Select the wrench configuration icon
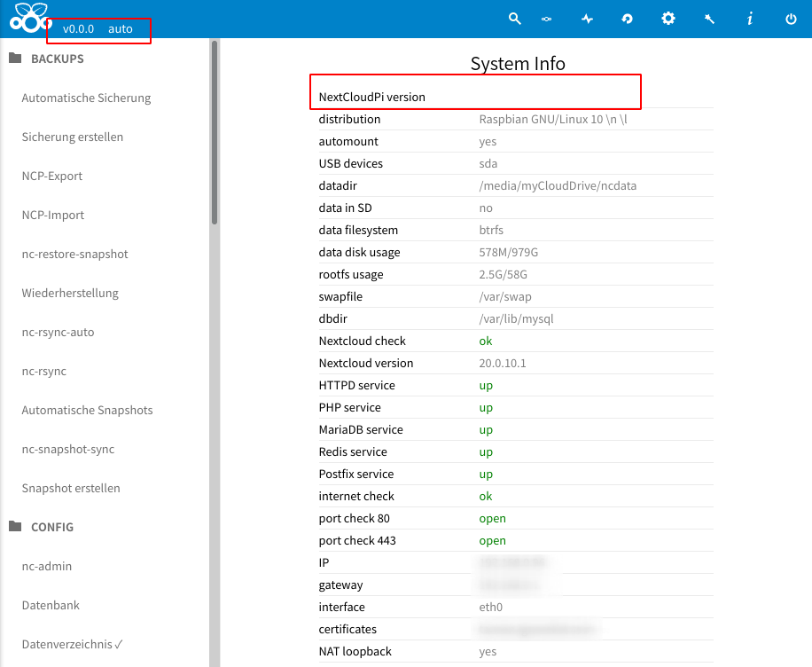 [x=708, y=18]
